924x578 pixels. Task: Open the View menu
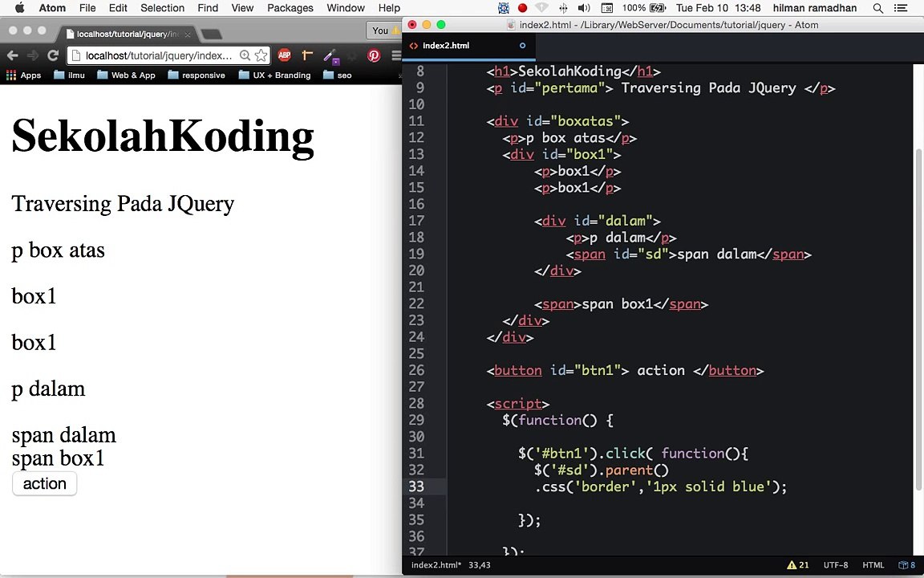tap(242, 8)
